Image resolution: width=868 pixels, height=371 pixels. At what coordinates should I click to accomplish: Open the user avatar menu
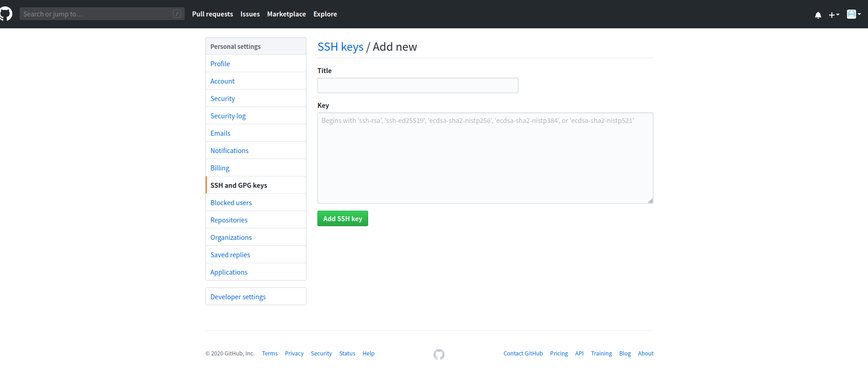pos(854,14)
